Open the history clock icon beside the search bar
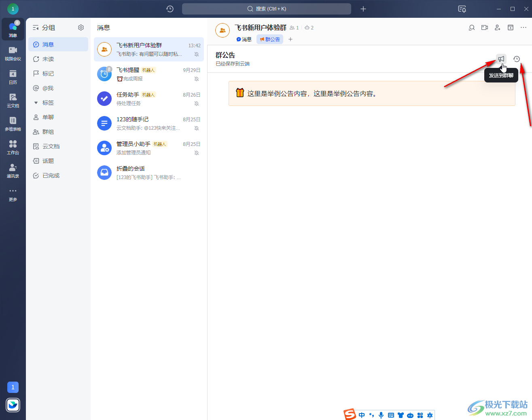 click(170, 9)
